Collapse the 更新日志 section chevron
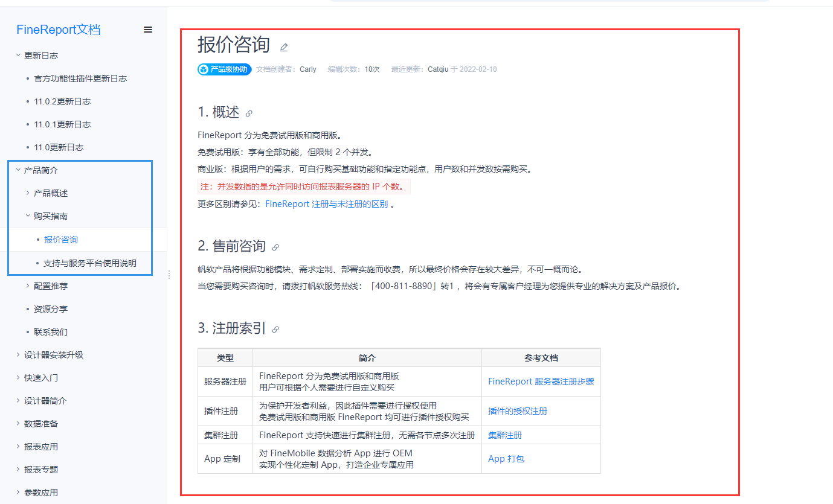Image resolution: width=833 pixels, height=504 pixels. click(18, 56)
